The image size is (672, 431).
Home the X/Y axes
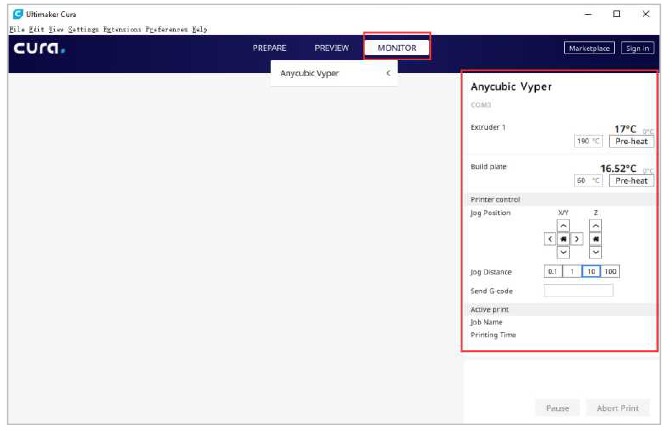tap(563, 239)
